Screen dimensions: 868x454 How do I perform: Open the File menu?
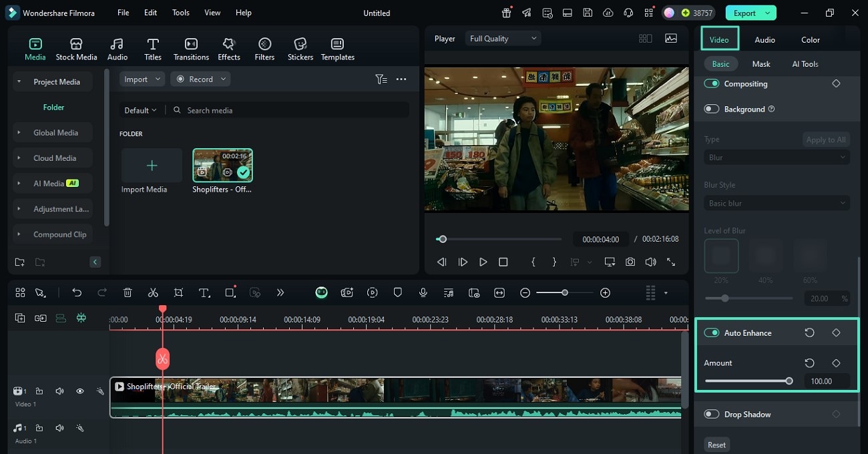pyautogui.click(x=124, y=13)
